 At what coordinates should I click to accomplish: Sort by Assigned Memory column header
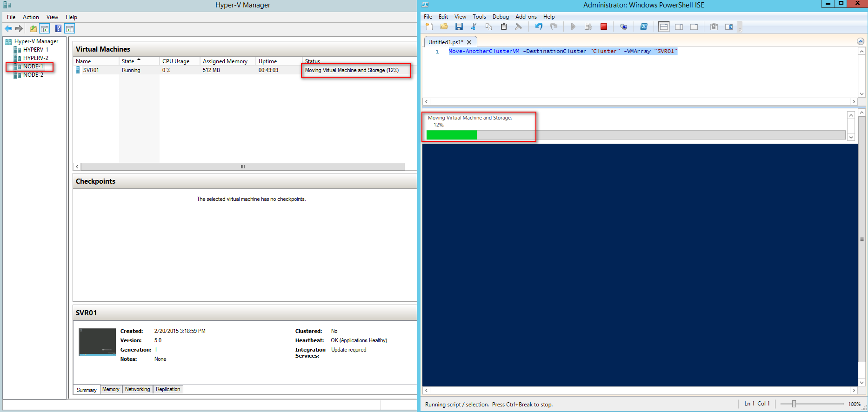[x=227, y=61]
